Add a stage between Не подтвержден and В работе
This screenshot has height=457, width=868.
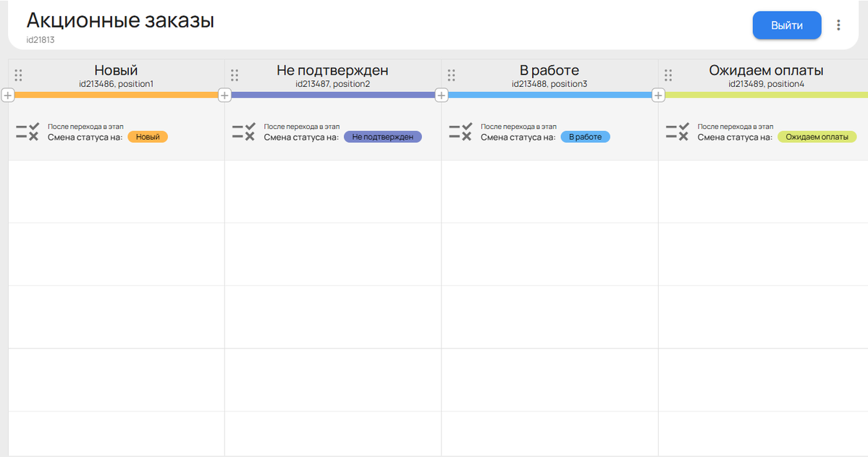pyautogui.click(x=441, y=96)
